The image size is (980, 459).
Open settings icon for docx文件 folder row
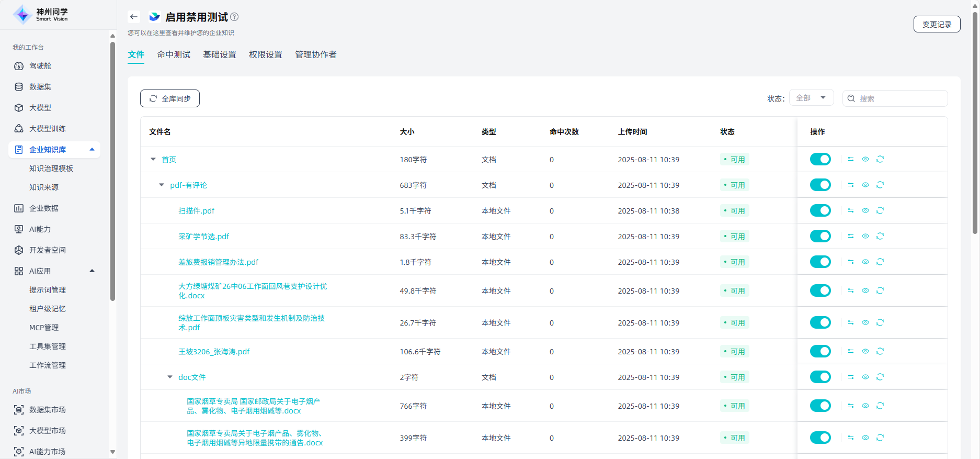(x=851, y=377)
